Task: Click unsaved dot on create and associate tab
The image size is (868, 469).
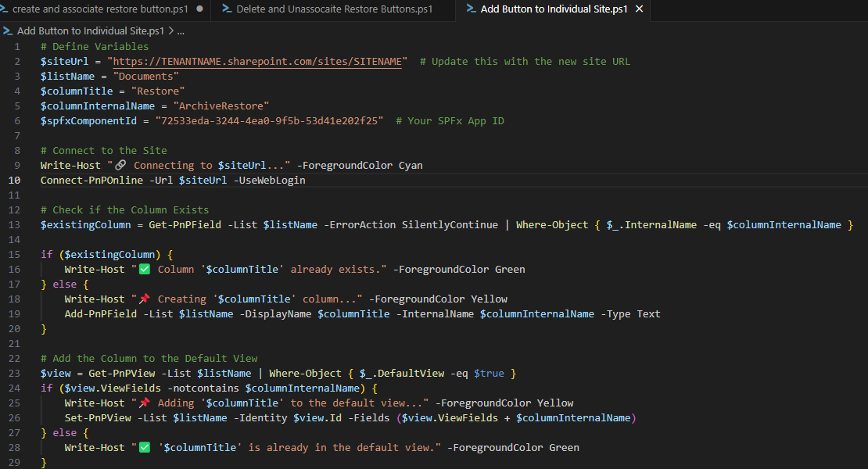Action: [x=200, y=9]
